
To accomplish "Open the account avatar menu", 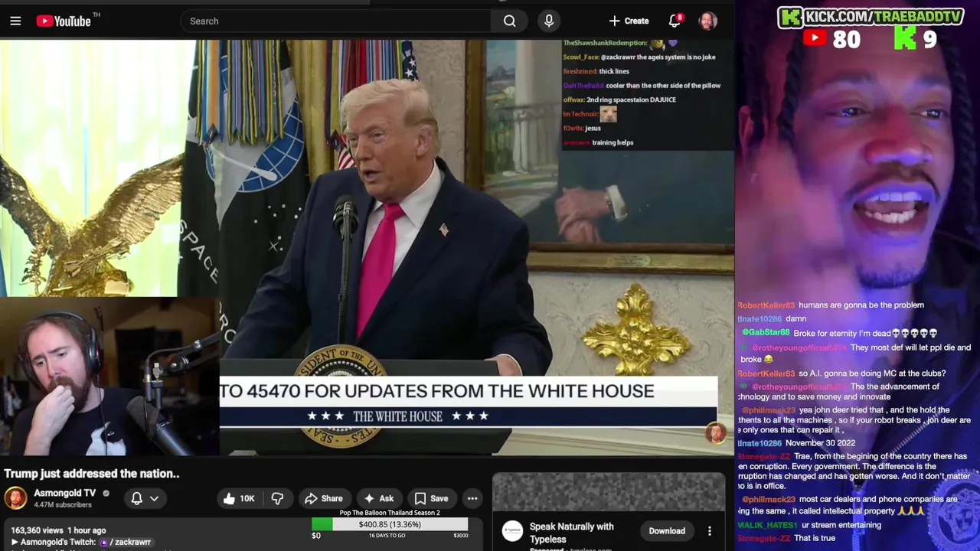I will pos(707,21).
